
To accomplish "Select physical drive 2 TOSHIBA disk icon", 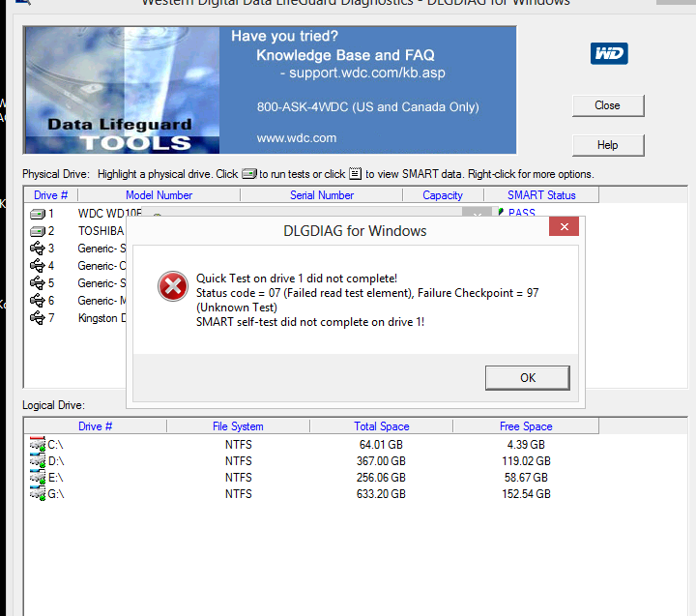I will point(38,231).
